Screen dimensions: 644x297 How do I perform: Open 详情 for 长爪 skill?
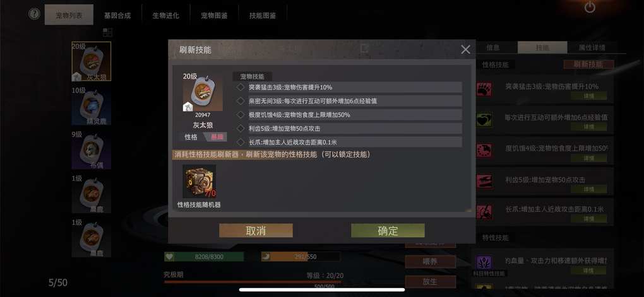point(588,219)
